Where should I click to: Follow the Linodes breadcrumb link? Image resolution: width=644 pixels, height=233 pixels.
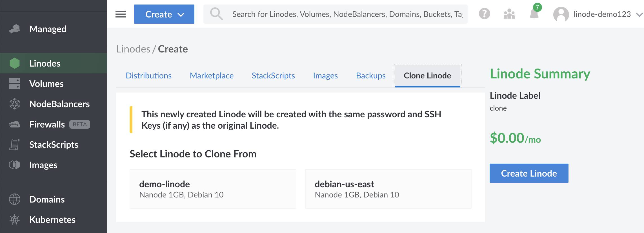point(133,49)
